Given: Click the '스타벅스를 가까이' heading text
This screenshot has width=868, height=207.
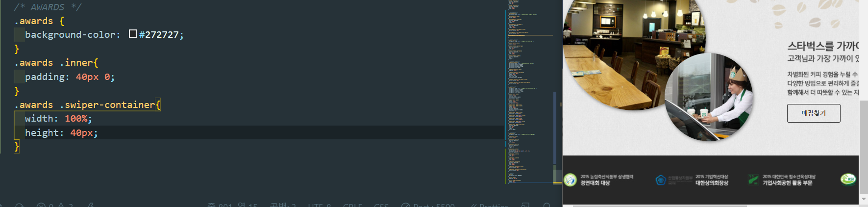Looking at the screenshot, I should click(x=823, y=46).
